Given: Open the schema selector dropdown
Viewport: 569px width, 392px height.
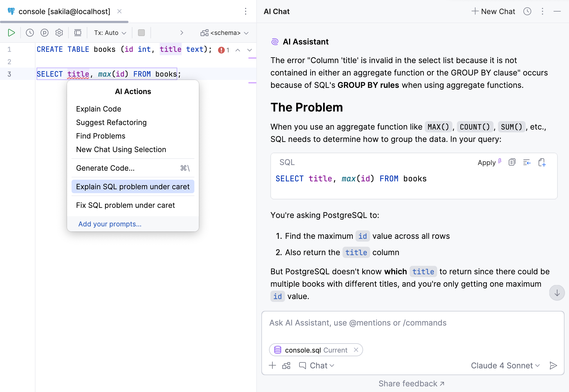Looking at the screenshot, I should pos(225,33).
